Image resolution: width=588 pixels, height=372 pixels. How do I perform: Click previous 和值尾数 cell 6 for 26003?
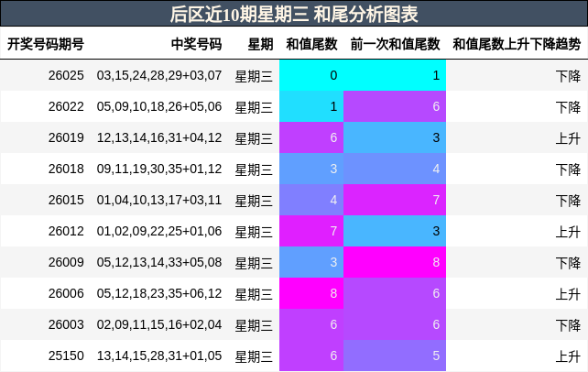point(395,324)
